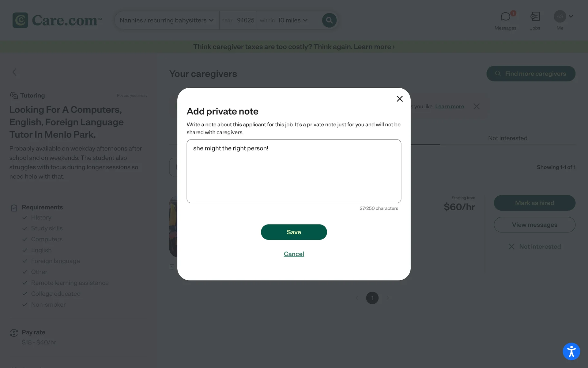Open the accessibility widget icon
Screen dimensions: 588x368
click(571, 351)
